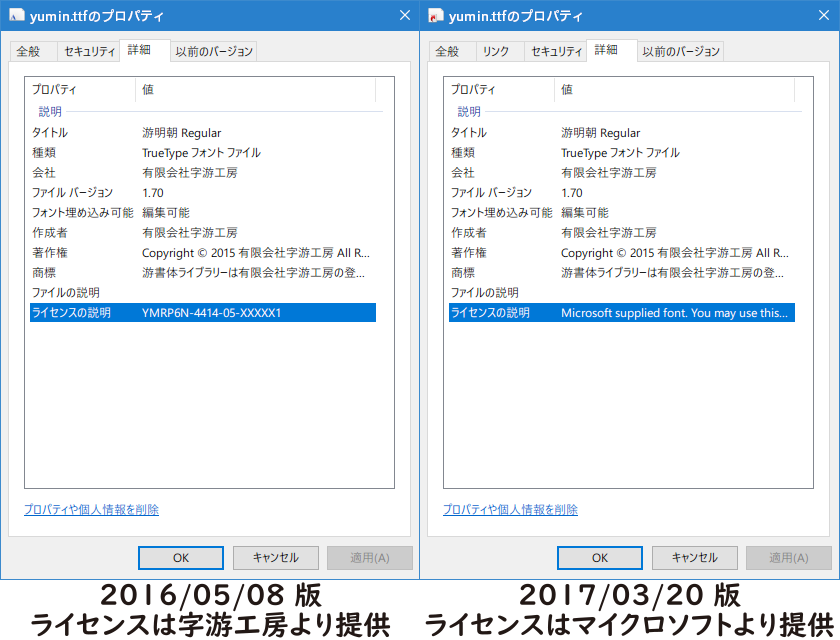Select ファイル バージョン row in right window
Image resolution: width=840 pixels, height=640 pixels.
622,193
